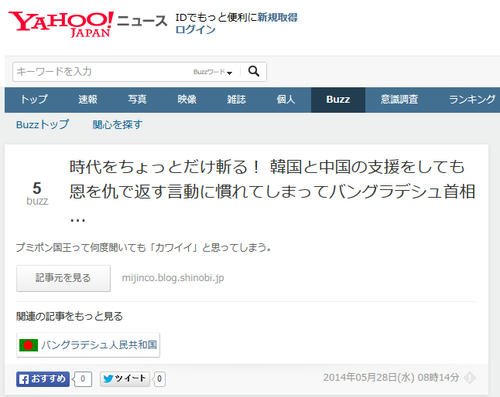Viewport: 500px width, 397px height.
Task: Click the ログイン link
Action: point(195,29)
